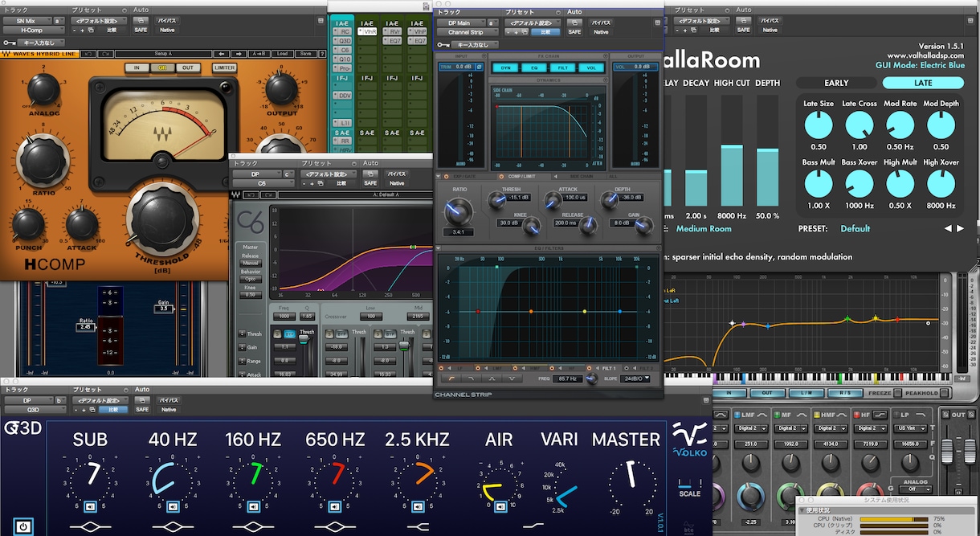The image size is (980, 536).
Task: Click the redo arrow in the H-Comp Waves toolbar
Action: 105,54
